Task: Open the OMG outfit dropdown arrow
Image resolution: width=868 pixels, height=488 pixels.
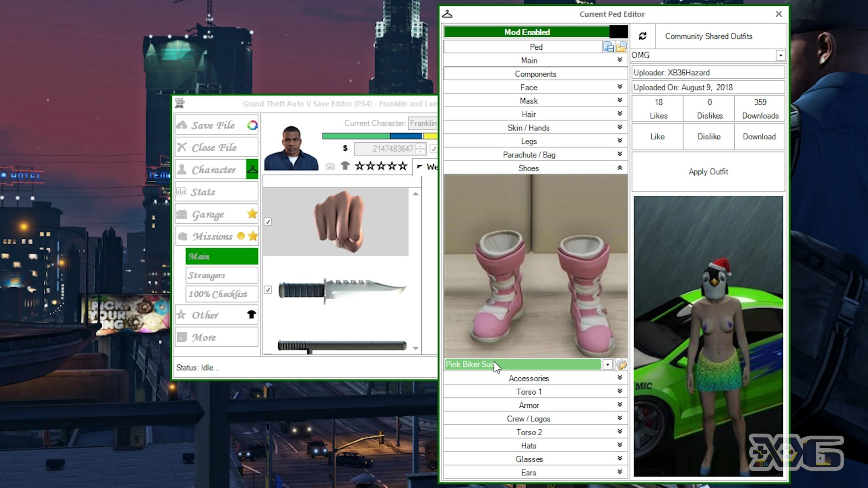Action: [x=781, y=55]
